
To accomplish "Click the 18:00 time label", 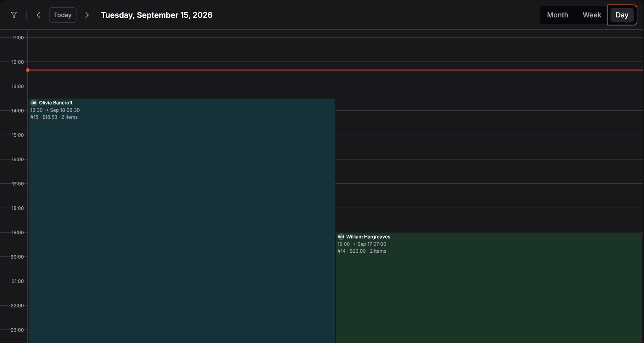I will click(18, 208).
